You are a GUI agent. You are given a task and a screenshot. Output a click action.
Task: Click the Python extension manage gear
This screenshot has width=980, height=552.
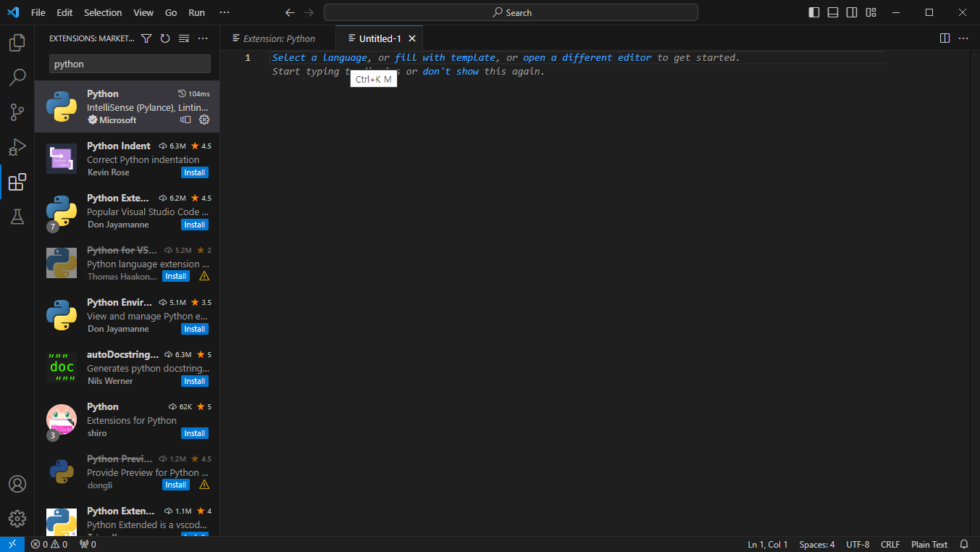point(204,120)
